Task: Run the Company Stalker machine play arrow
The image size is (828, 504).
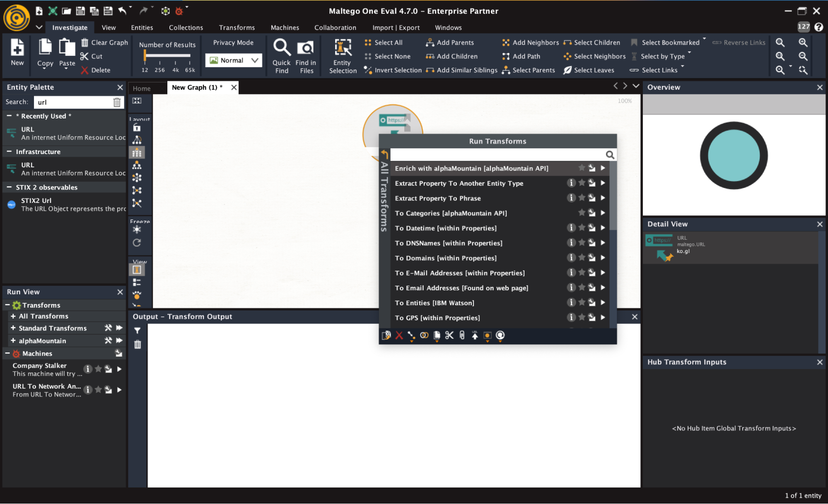Action: pyautogui.click(x=119, y=369)
